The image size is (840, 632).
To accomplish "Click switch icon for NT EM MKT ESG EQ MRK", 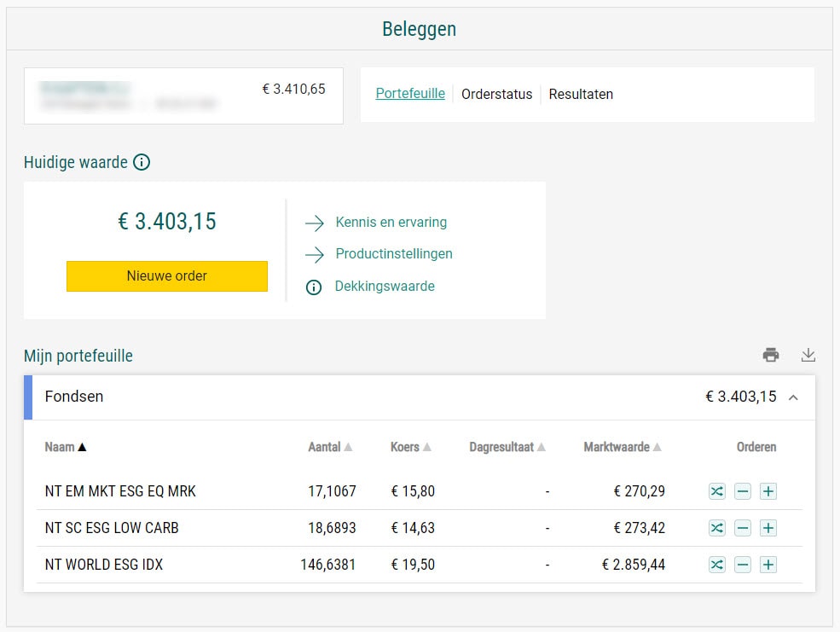I will [717, 491].
